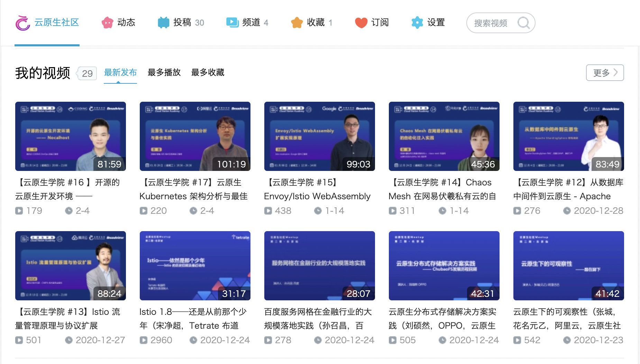Open video titled 云原生学院 #17 Kubernetes
640x364 pixels.
[193, 189]
